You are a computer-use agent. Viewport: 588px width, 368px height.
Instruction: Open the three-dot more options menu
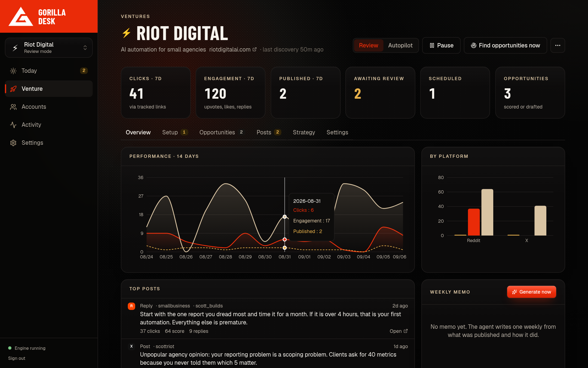[558, 45]
